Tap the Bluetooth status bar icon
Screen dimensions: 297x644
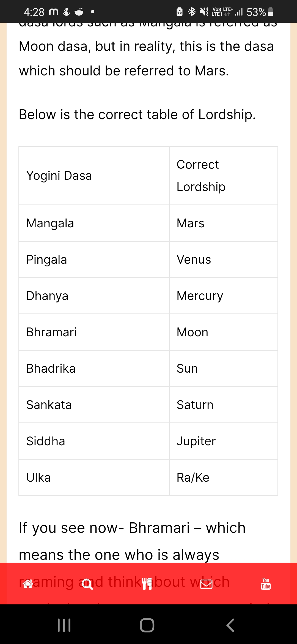coord(191,12)
